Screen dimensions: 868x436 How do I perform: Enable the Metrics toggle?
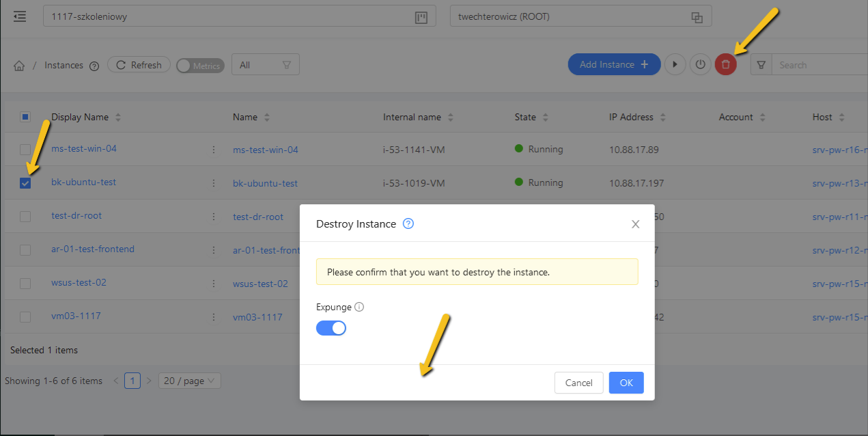[x=200, y=65]
